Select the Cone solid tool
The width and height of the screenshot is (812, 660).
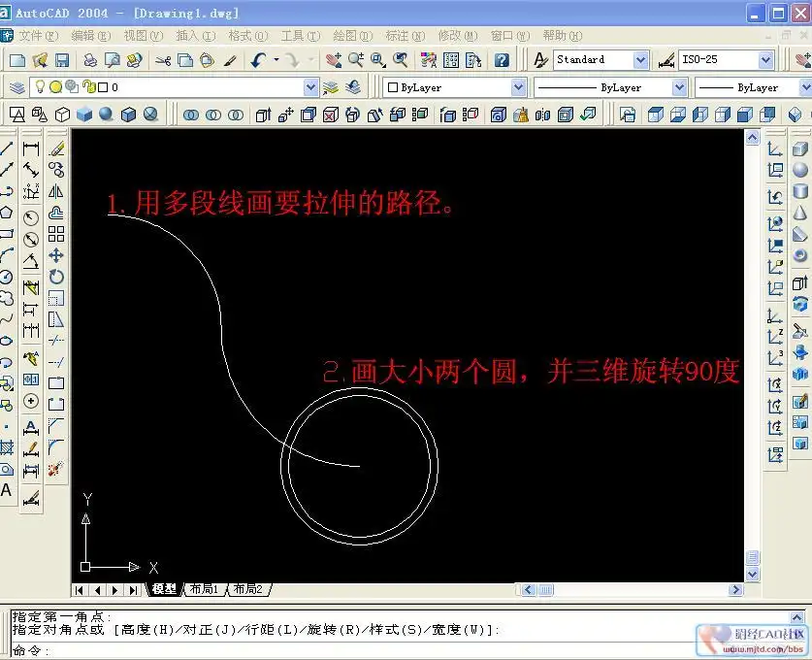(x=800, y=213)
